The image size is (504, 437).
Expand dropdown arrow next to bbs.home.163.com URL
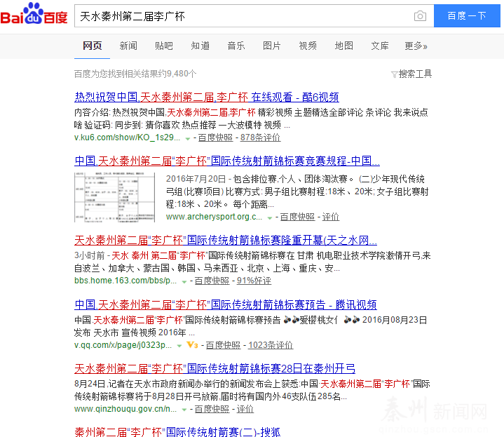[184, 281]
